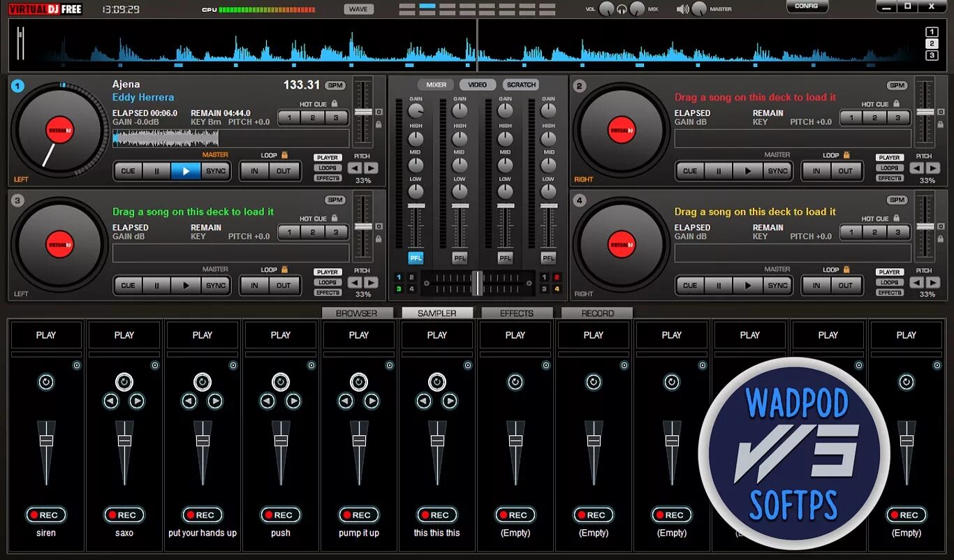The image size is (954, 560).
Task: Show LOOPS panel on deck 1
Action: 327,168
